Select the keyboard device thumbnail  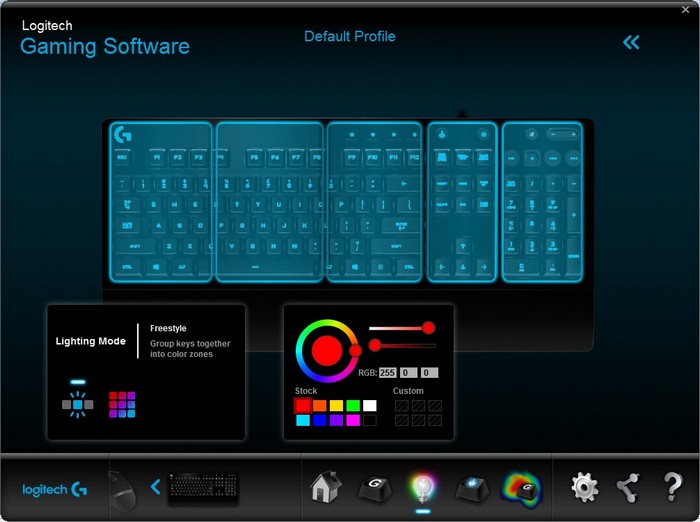[x=204, y=487]
